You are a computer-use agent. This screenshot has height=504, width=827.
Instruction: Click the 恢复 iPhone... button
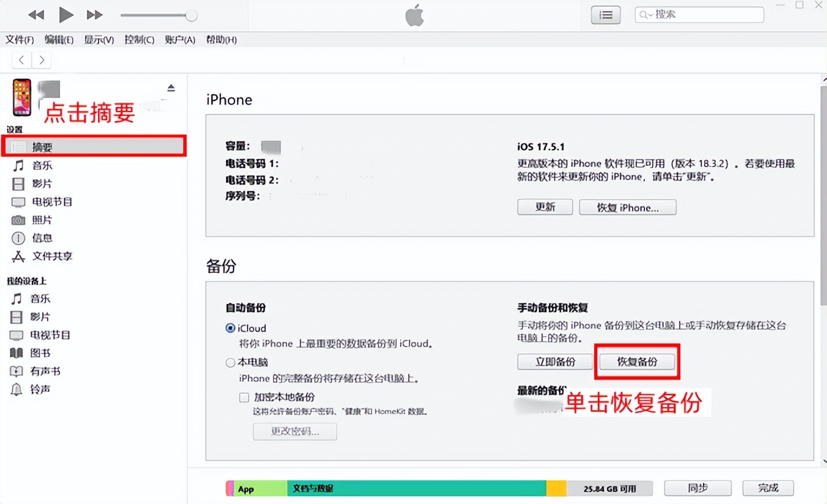point(627,208)
